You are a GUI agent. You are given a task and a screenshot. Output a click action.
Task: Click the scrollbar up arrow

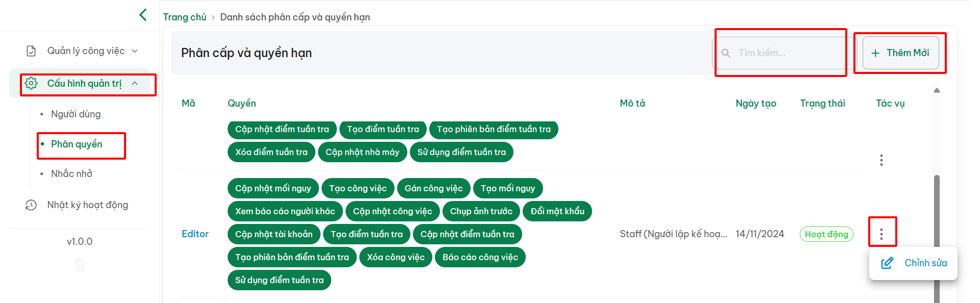tap(937, 91)
